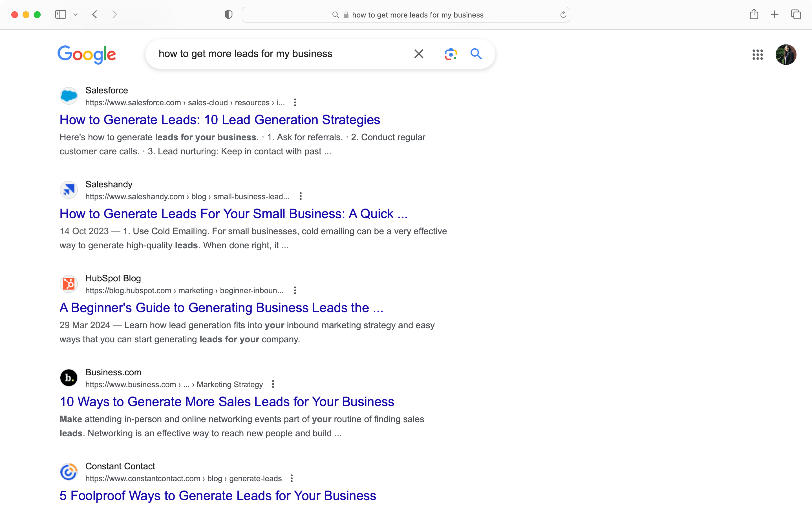
Task: Open the Google apps grid
Action: point(757,54)
